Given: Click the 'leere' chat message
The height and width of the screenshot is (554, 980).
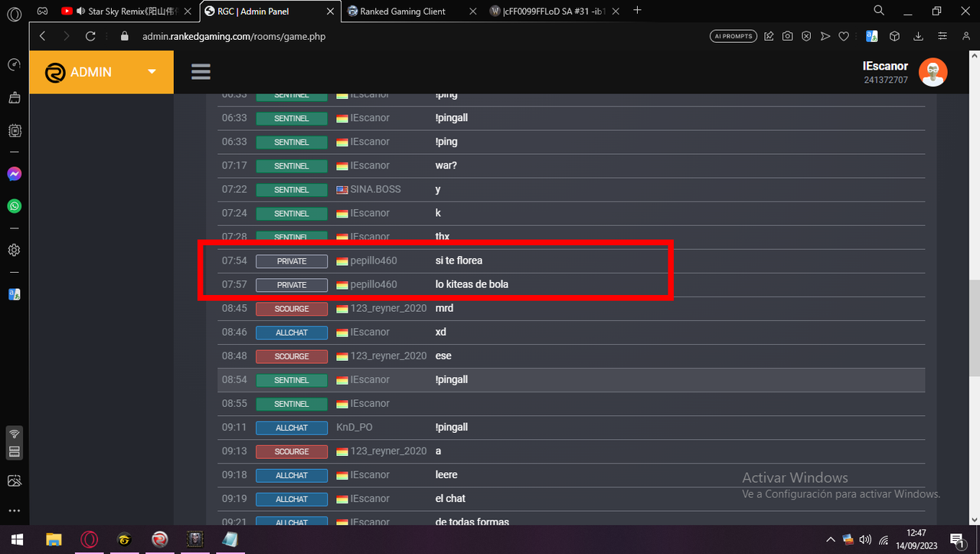Looking at the screenshot, I should pos(446,474).
